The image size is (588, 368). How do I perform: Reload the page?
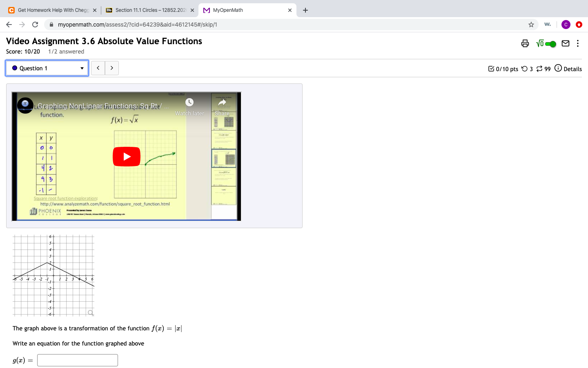(35, 25)
